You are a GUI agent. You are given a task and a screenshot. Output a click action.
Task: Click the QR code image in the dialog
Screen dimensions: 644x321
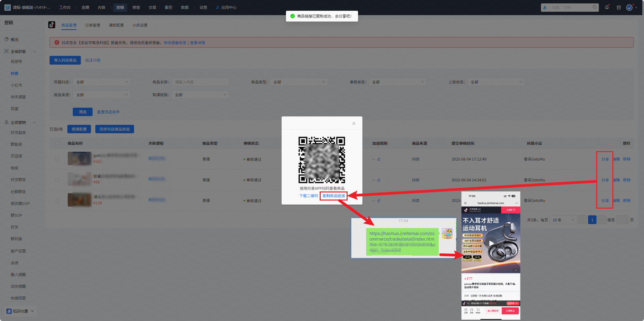tap(322, 160)
